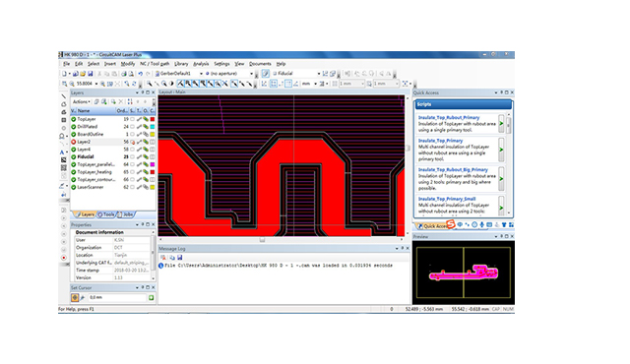630x364 pixels.
Task: Open the Fiducial layer dropdown in toolbar
Action: point(319,74)
